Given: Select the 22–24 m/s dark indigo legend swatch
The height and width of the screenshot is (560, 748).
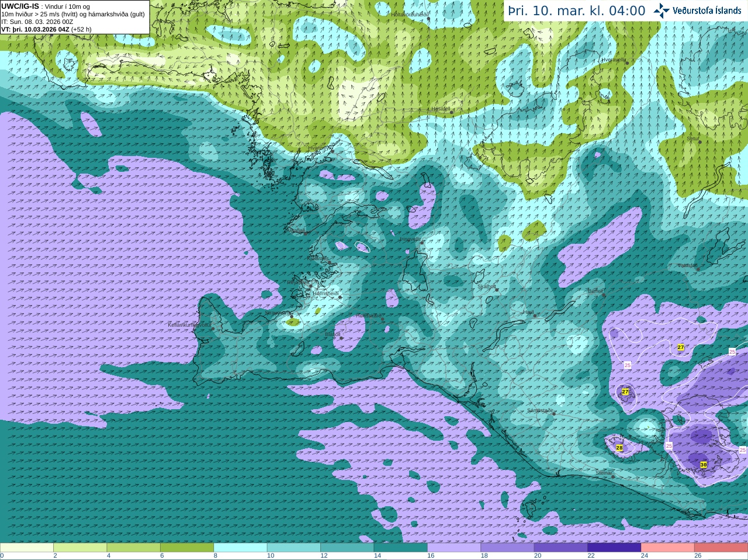Looking at the screenshot, I should click(614, 548).
